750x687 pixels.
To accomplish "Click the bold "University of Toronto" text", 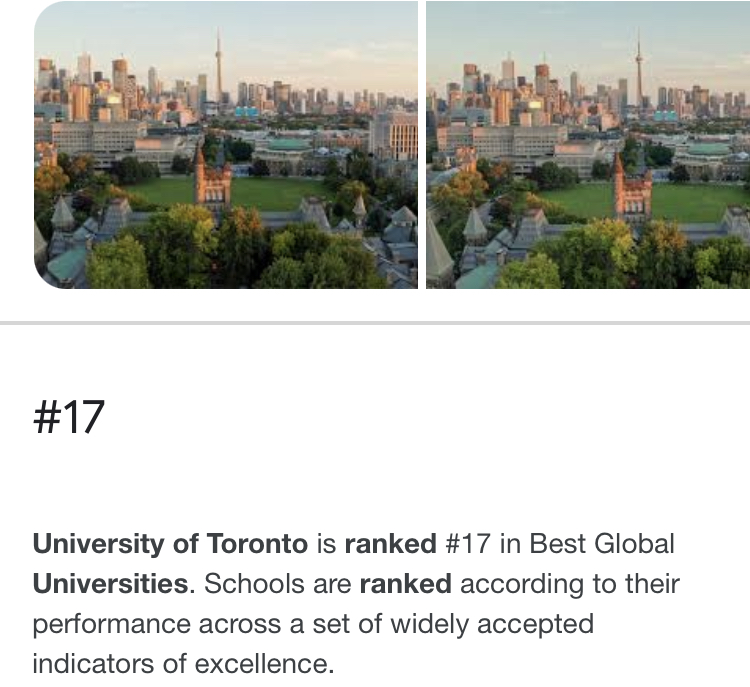I will [x=170, y=544].
